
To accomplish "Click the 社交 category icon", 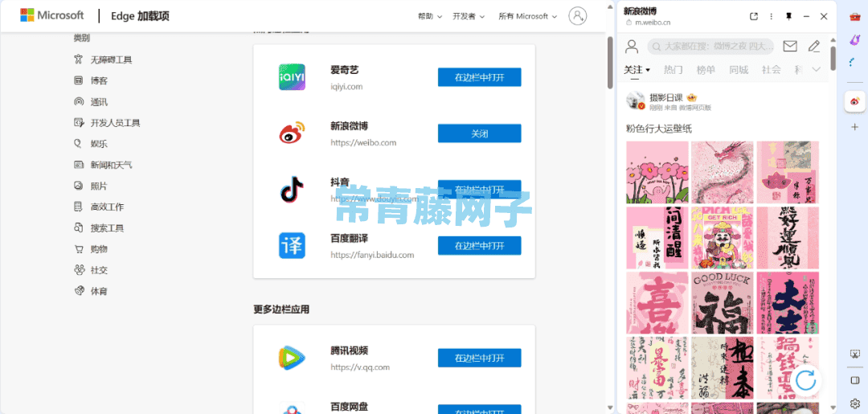I will click(79, 270).
